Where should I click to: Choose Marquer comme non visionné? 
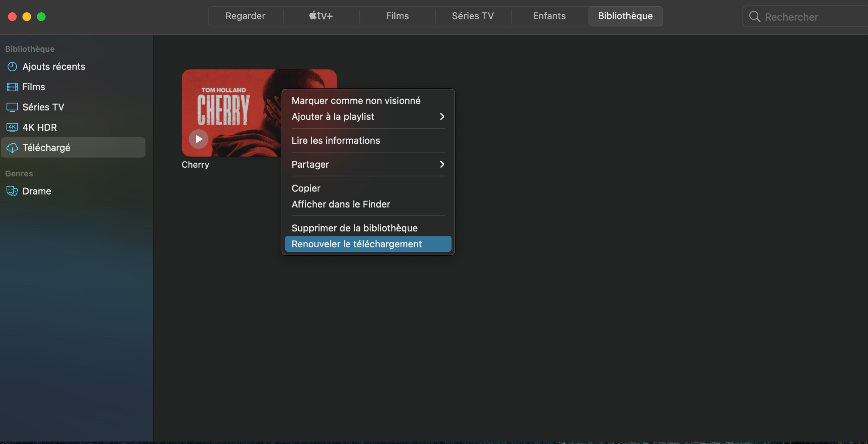point(356,101)
